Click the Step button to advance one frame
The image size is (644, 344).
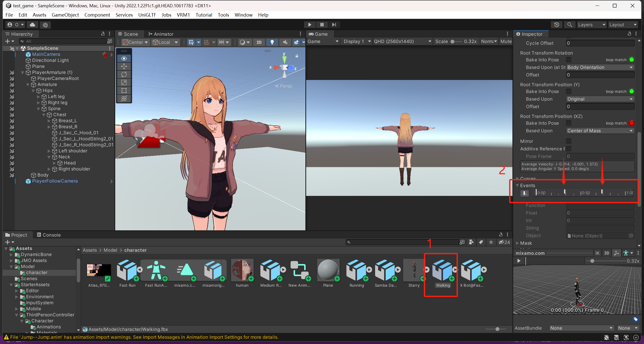click(334, 24)
